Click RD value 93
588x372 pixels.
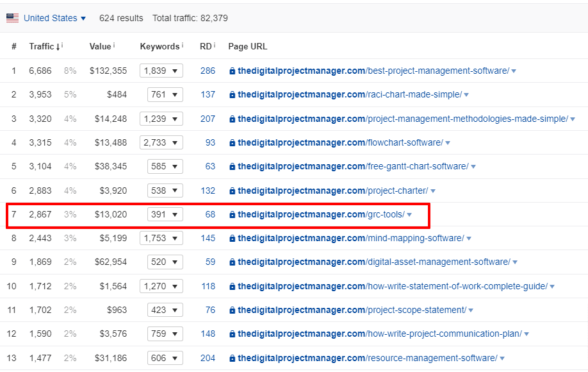(x=210, y=142)
